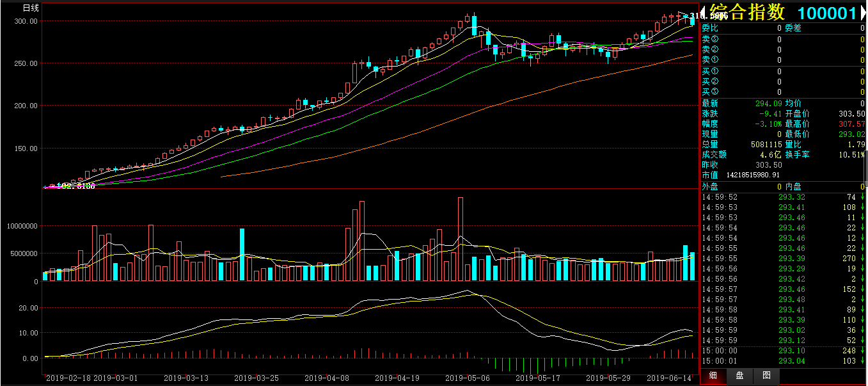Click the 综合指数 title
Image resolution: width=868 pixels, height=386 pixels.
[746, 13]
